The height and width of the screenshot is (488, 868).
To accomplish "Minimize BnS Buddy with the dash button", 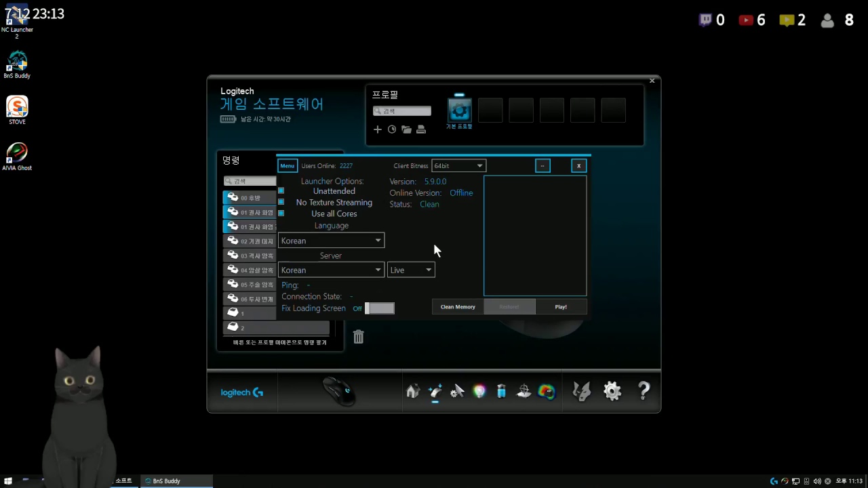I will [x=542, y=166].
